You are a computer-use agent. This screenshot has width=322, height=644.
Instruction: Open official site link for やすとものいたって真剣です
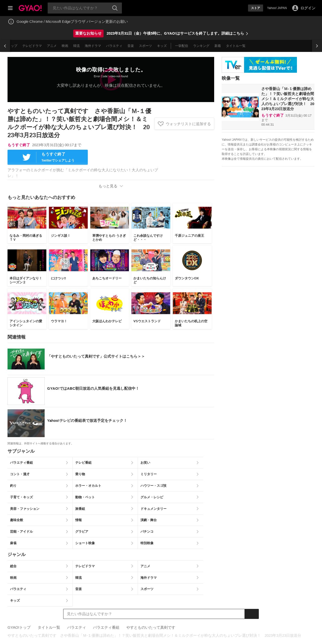click(x=96, y=356)
